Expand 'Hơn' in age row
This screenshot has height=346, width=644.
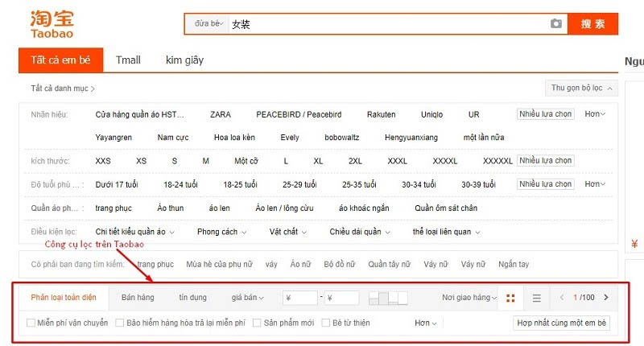[595, 184]
